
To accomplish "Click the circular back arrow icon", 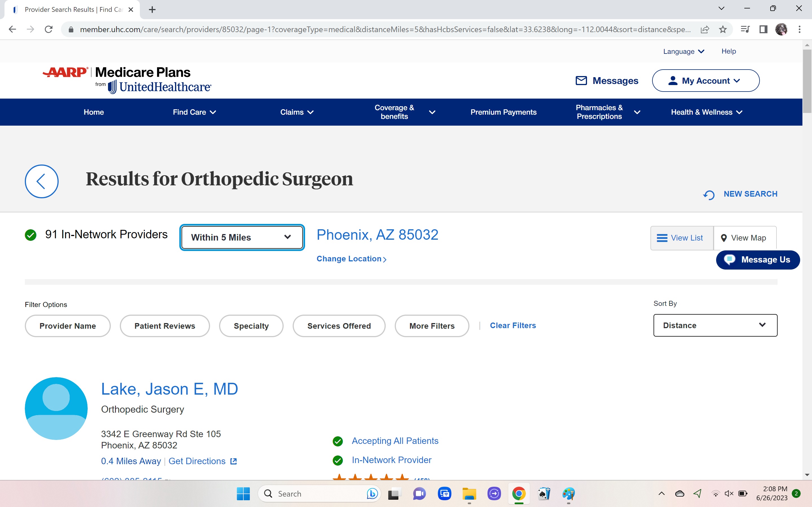I will 42,181.
